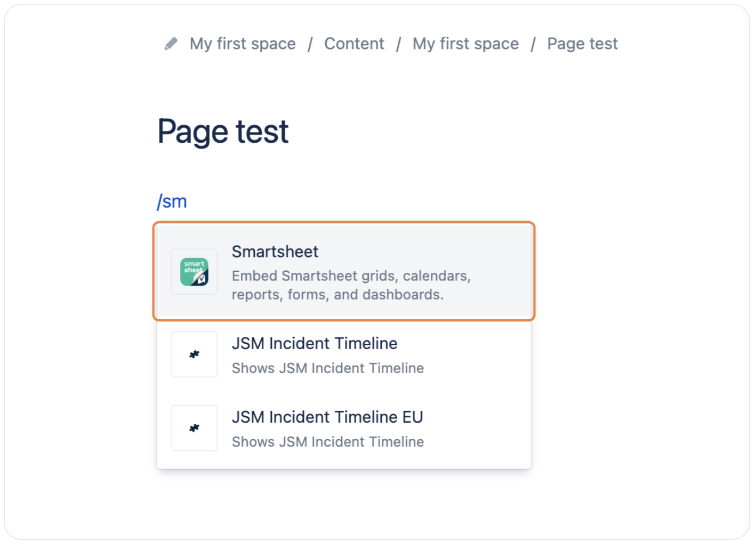This screenshot has height=548, width=756.
Task: Click 'Shows JSM Incident Timeline' under JSM Incident Timeline EU
Action: tap(328, 442)
